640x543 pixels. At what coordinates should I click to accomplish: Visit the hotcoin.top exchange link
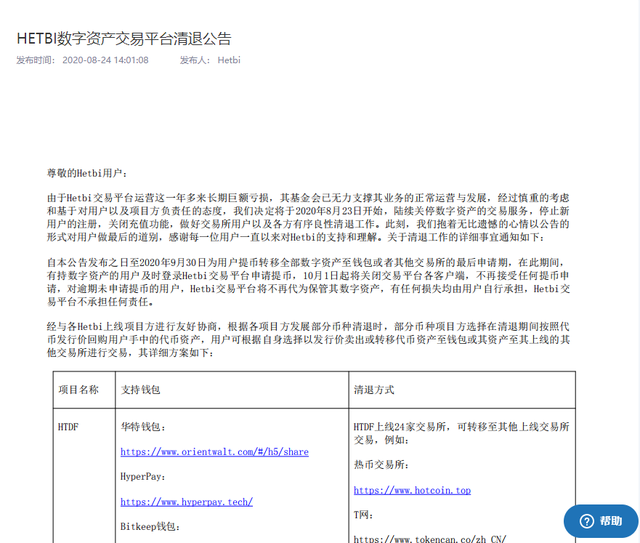411,491
